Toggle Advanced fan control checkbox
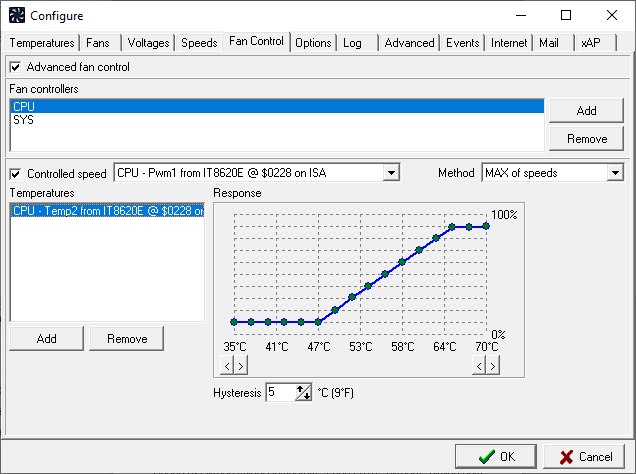The image size is (636, 474). pos(15,67)
